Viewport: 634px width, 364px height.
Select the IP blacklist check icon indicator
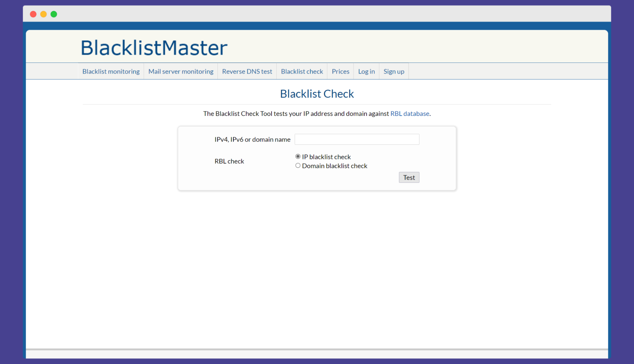[x=297, y=156]
